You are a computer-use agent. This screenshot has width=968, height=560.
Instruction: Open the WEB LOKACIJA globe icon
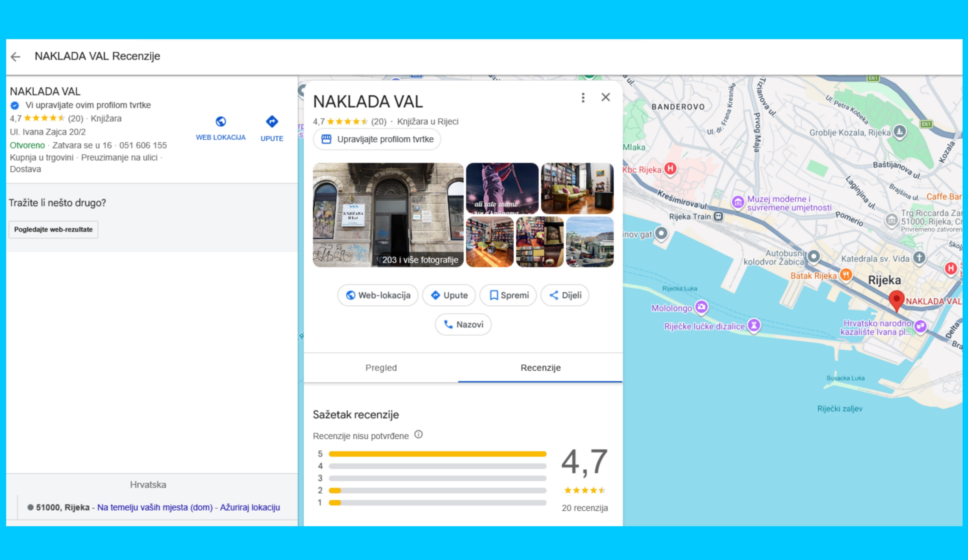tap(221, 122)
